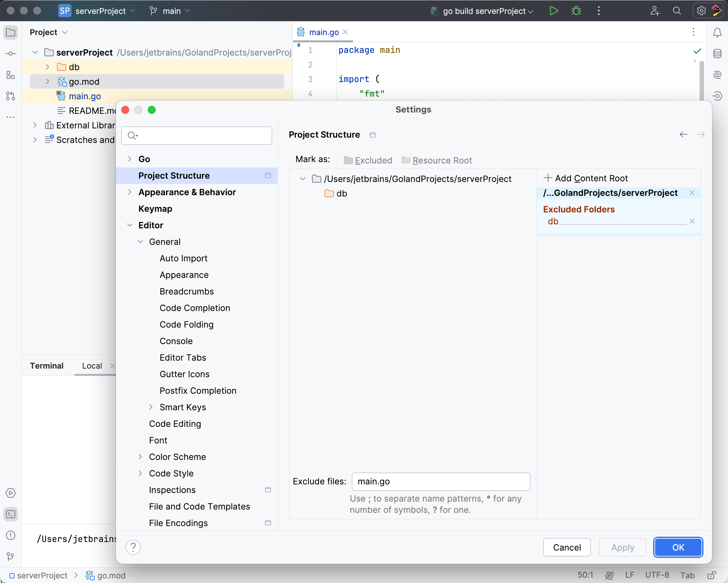Select the Local terminal tab

click(91, 365)
